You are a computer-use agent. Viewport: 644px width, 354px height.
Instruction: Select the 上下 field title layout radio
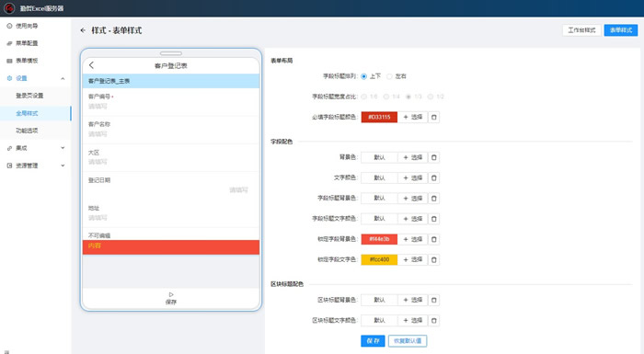pos(364,76)
